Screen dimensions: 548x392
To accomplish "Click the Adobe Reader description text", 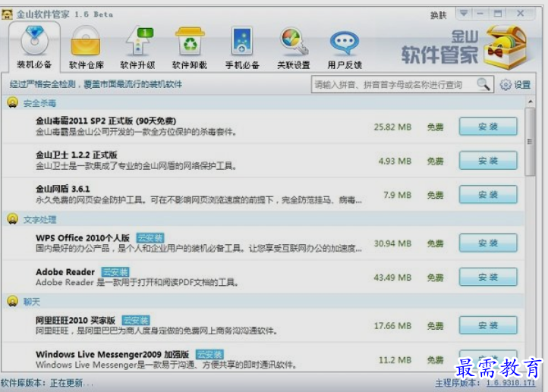I will tap(137, 282).
